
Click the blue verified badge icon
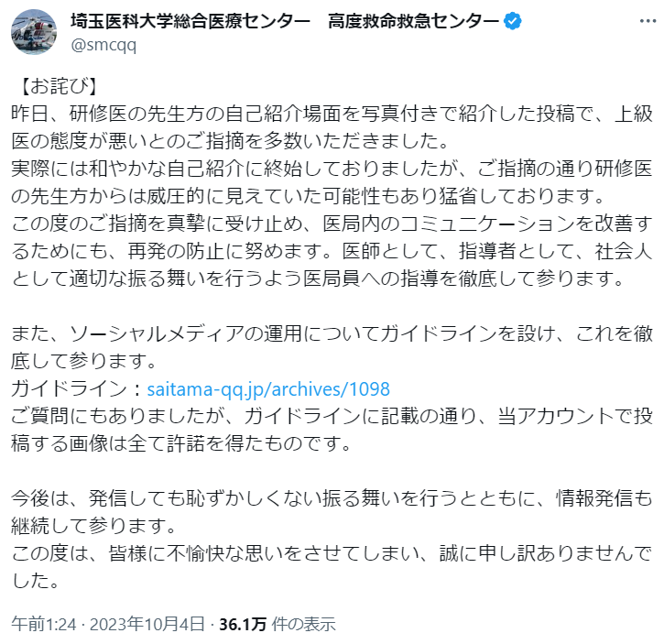pyautogui.click(x=516, y=21)
